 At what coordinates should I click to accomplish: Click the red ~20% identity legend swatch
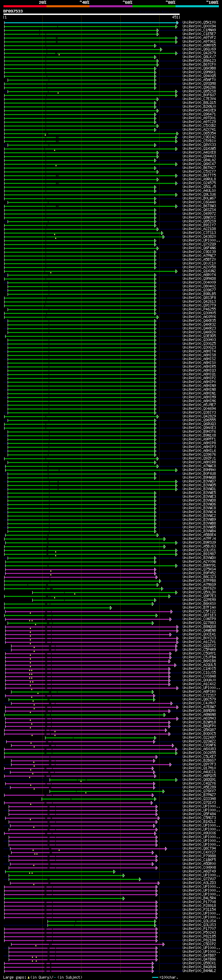25,6
